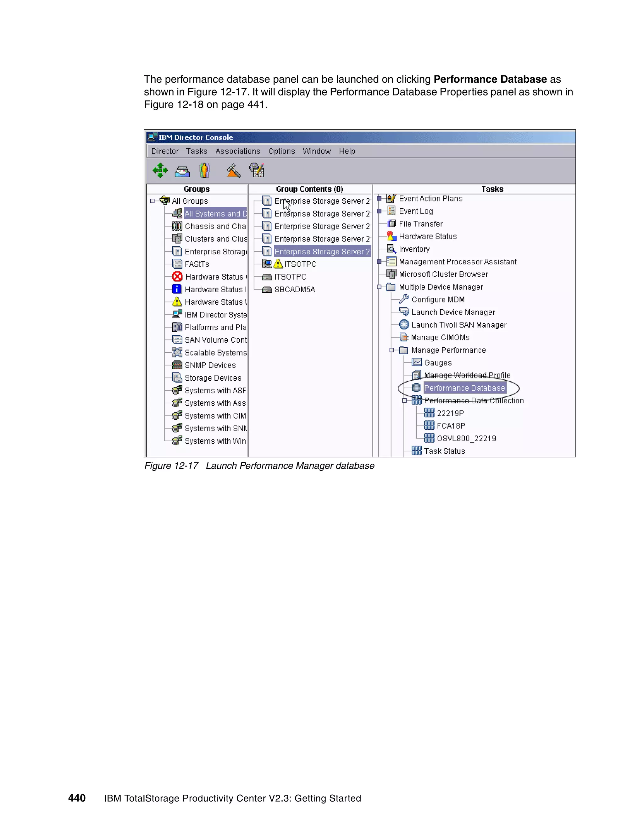Screen dimensions: 644x833
Task: Collapse the Manage Performance folder
Action: pyautogui.click(x=392, y=350)
